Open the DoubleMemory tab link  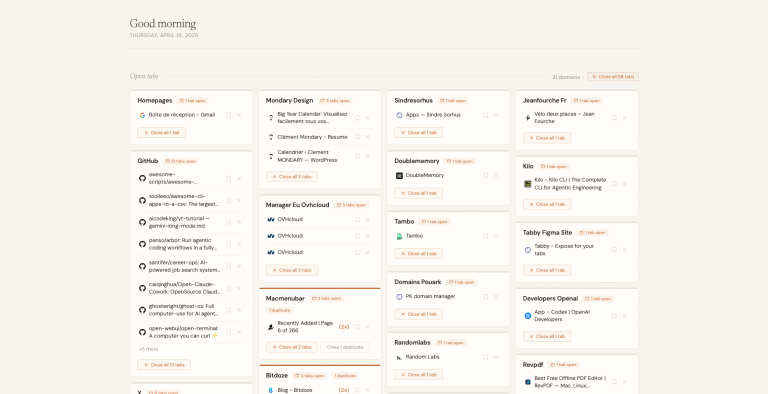[x=425, y=175]
